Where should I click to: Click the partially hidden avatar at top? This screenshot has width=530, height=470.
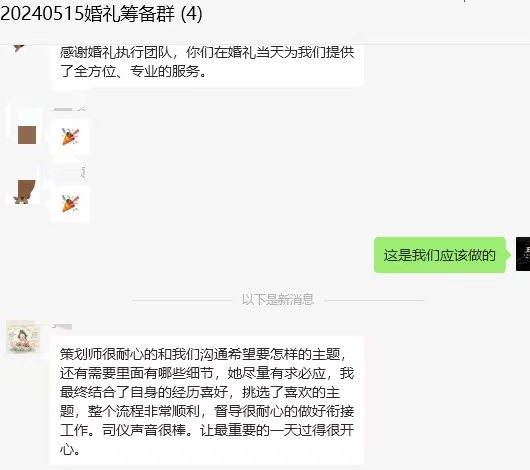point(20,48)
